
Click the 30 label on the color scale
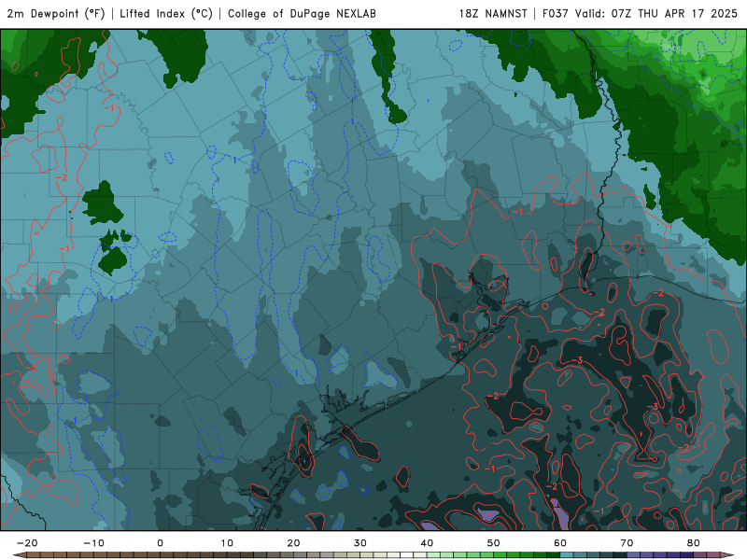click(360, 543)
